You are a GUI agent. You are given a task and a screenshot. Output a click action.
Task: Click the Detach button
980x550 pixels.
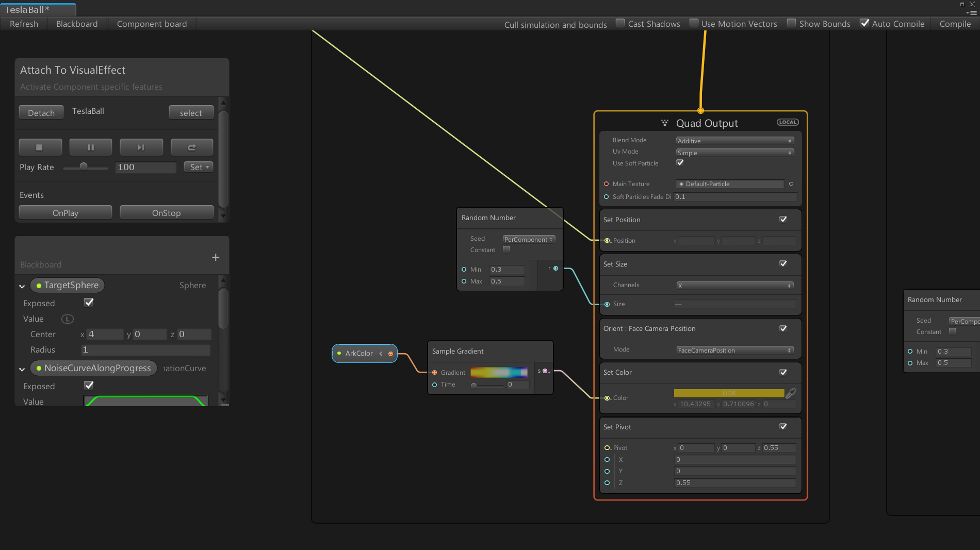point(41,113)
